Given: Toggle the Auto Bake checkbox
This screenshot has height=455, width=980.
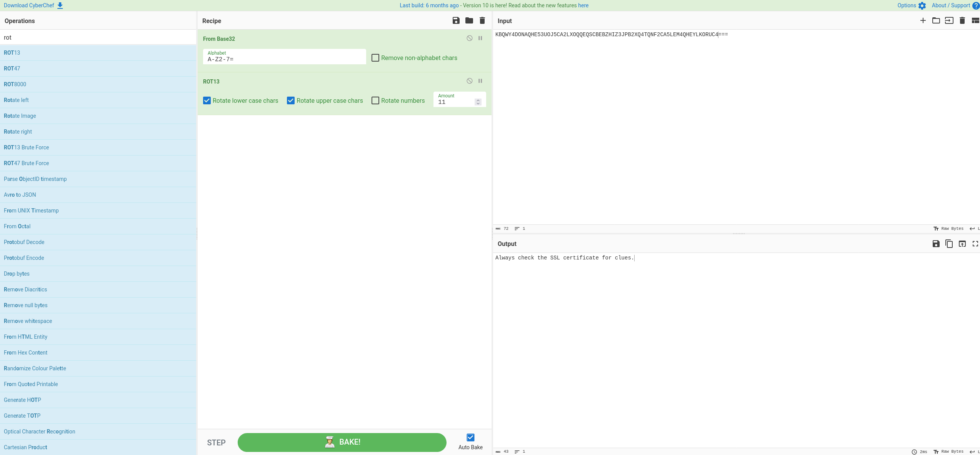Looking at the screenshot, I should coord(470,437).
